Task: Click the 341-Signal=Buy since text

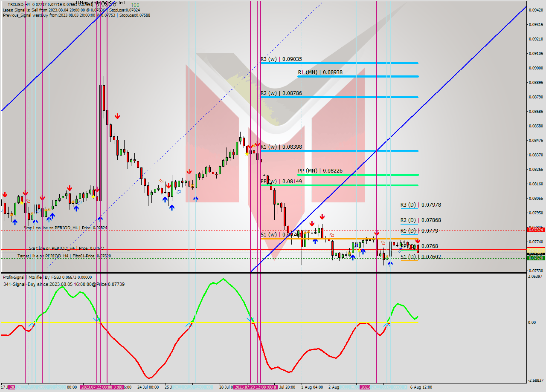Action: (64, 284)
